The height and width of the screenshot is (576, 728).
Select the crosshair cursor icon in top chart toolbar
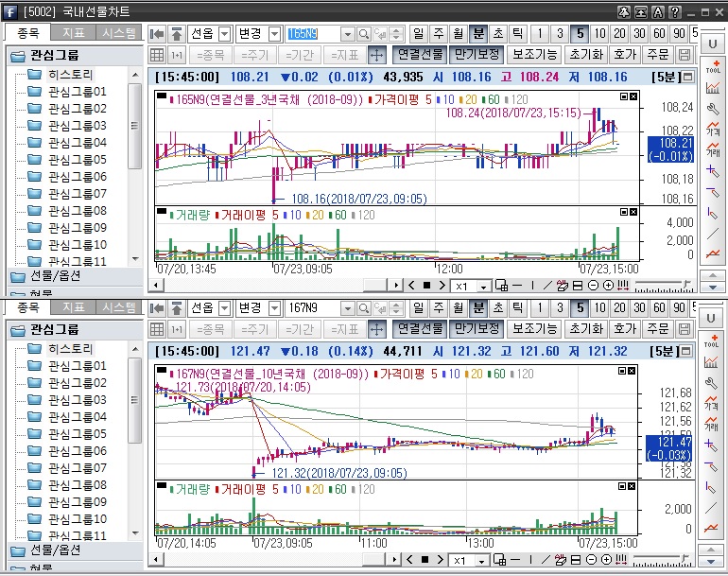(376, 55)
